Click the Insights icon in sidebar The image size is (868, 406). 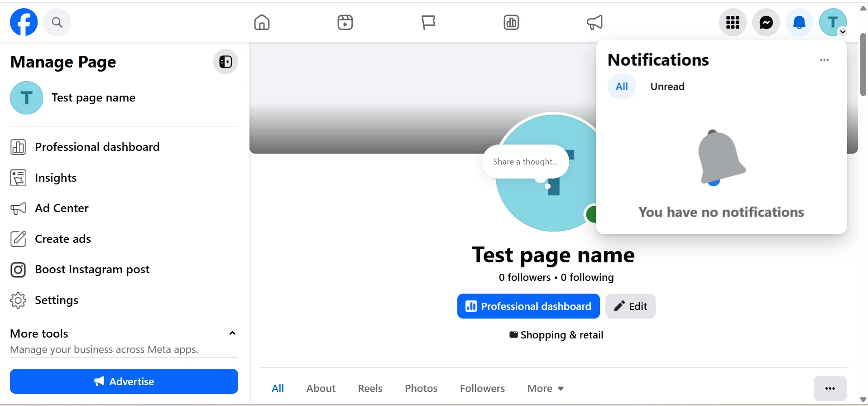point(18,178)
